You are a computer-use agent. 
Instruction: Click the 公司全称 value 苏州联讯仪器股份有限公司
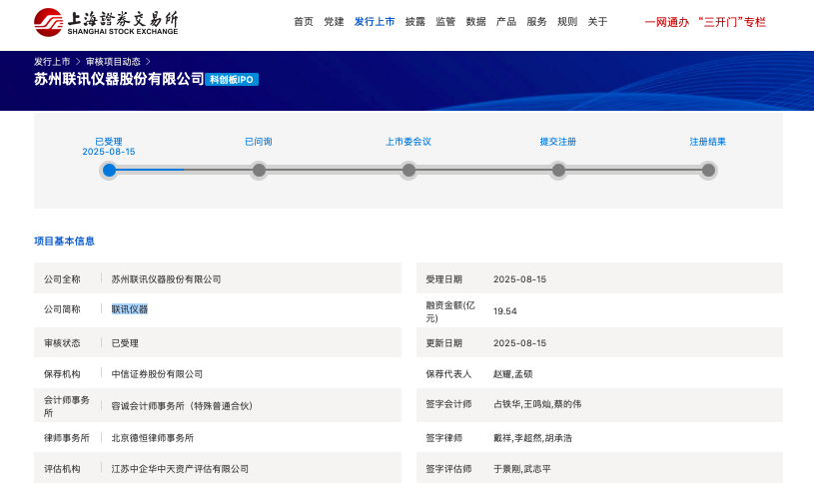(x=166, y=279)
